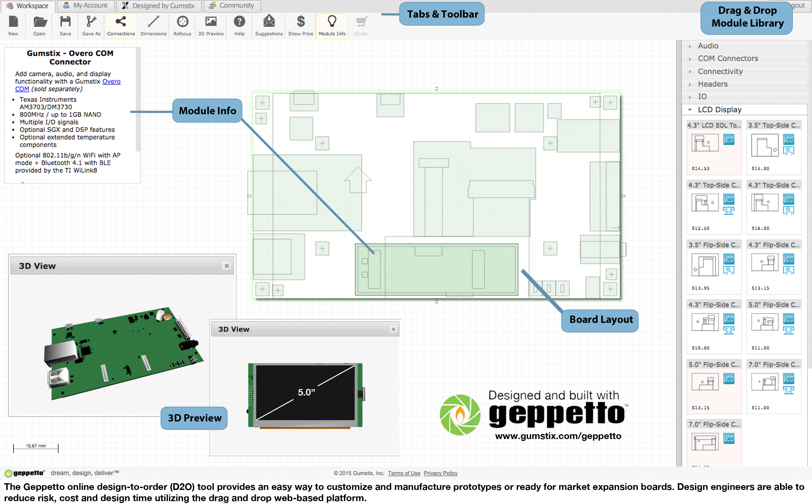The height and width of the screenshot is (504, 812).
Task: Click the New design toolbar icon
Action: (13, 26)
